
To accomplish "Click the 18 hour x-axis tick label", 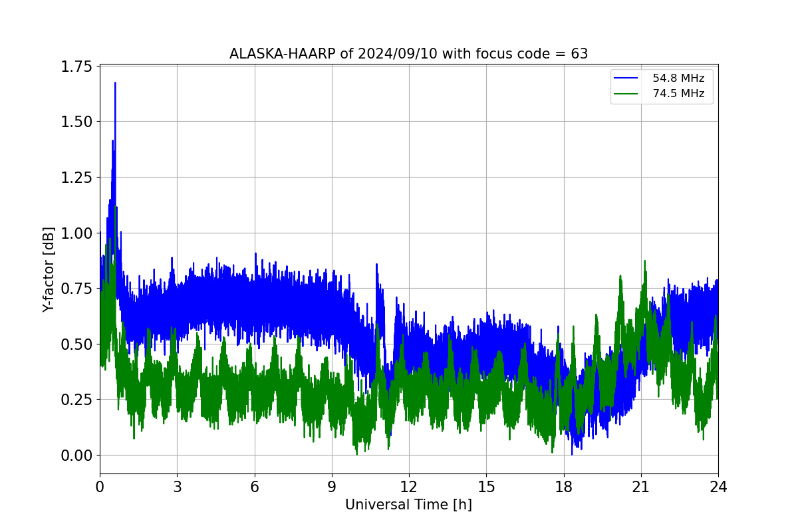I will [x=563, y=487].
